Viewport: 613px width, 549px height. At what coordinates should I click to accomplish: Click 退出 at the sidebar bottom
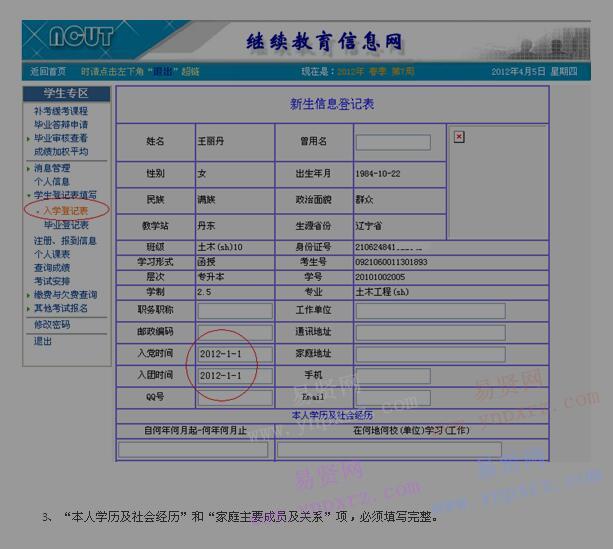pos(43,341)
